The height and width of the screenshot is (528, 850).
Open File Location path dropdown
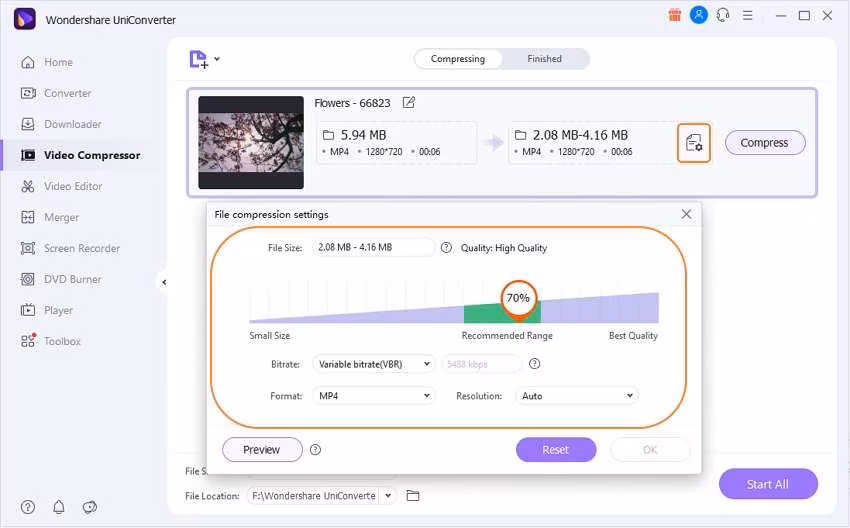[x=388, y=495]
